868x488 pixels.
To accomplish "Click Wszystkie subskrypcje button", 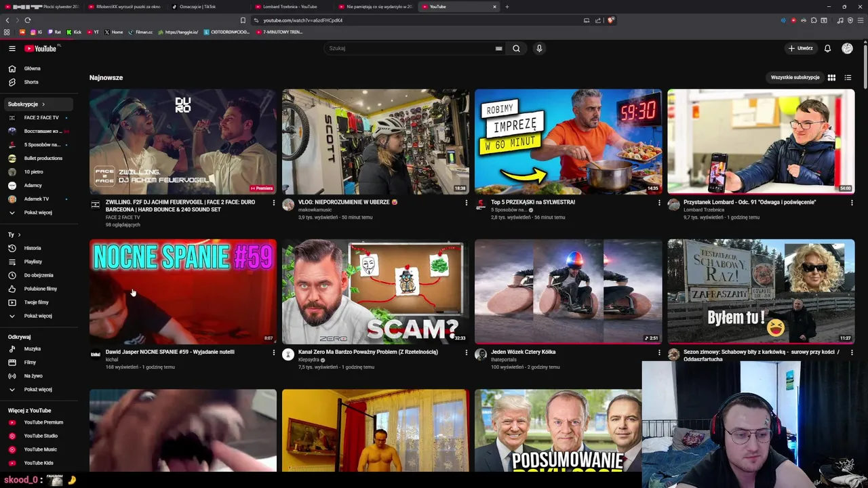I will 795,77.
